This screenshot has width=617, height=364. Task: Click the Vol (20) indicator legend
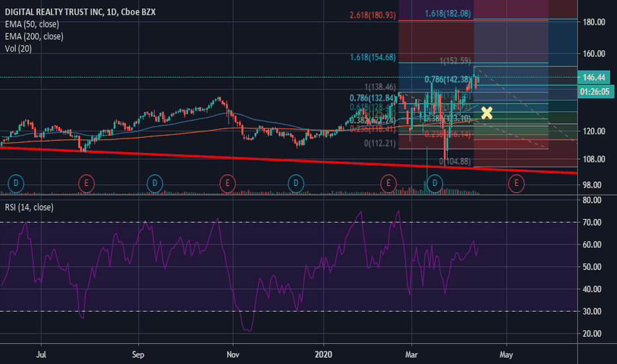tap(18, 49)
